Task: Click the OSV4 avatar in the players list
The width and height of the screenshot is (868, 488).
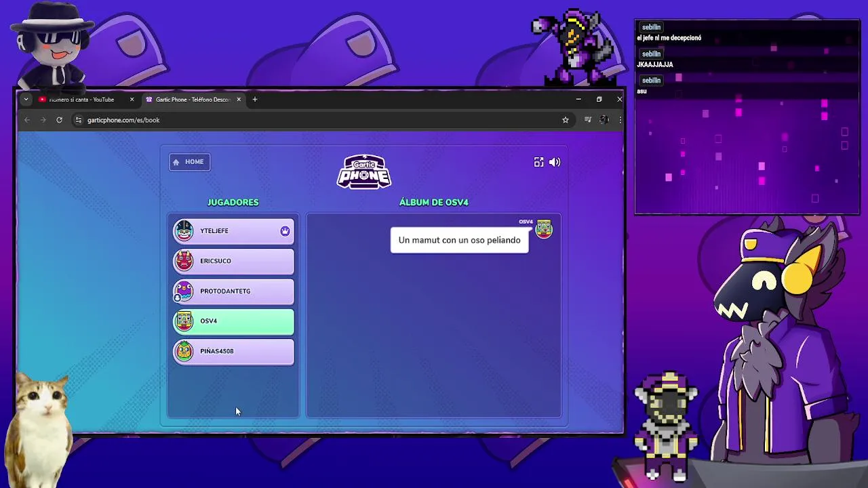Action: pyautogui.click(x=184, y=321)
